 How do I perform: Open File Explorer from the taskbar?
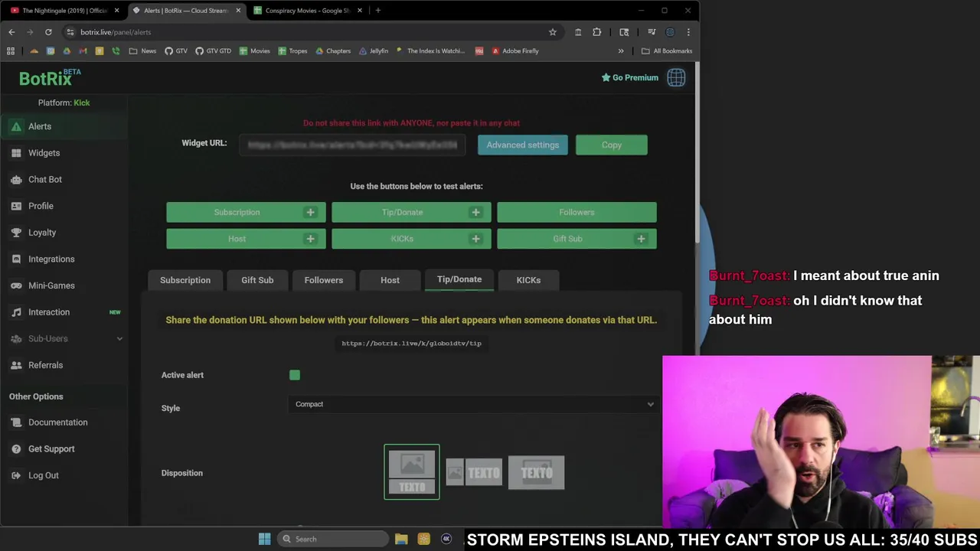point(401,539)
